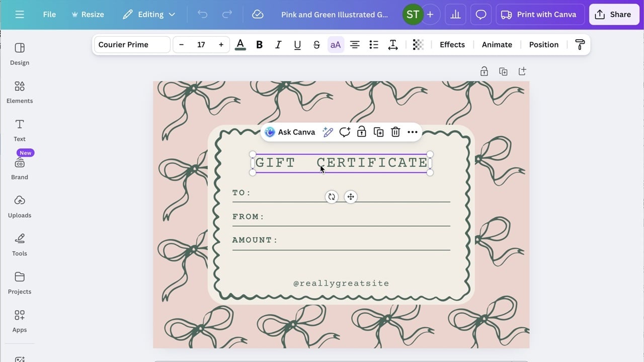Select the FROM: label text
Screen dimensions: 644x362
[x=249, y=217]
